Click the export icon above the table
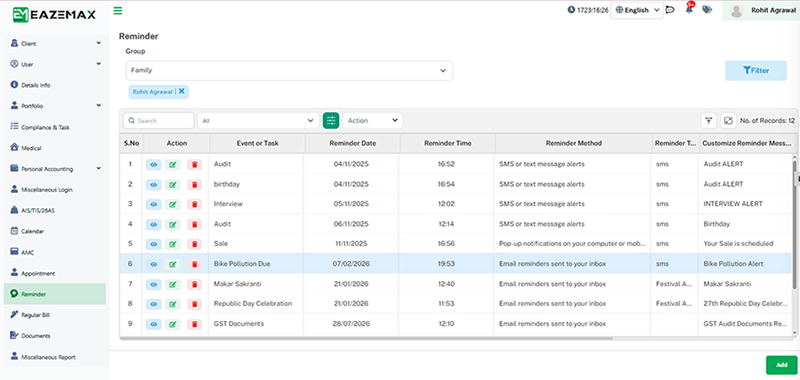 (x=709, y=120)
